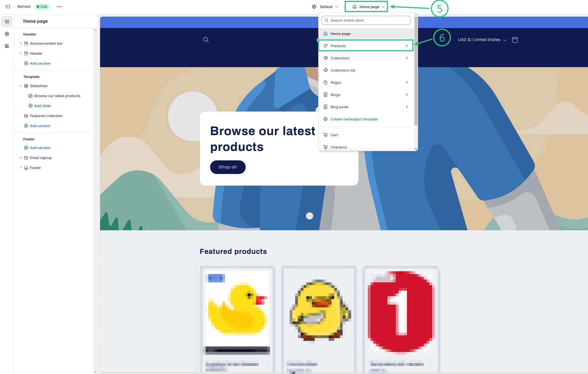Click the template dropdown menu scrollbar

[x=416, y=71]
